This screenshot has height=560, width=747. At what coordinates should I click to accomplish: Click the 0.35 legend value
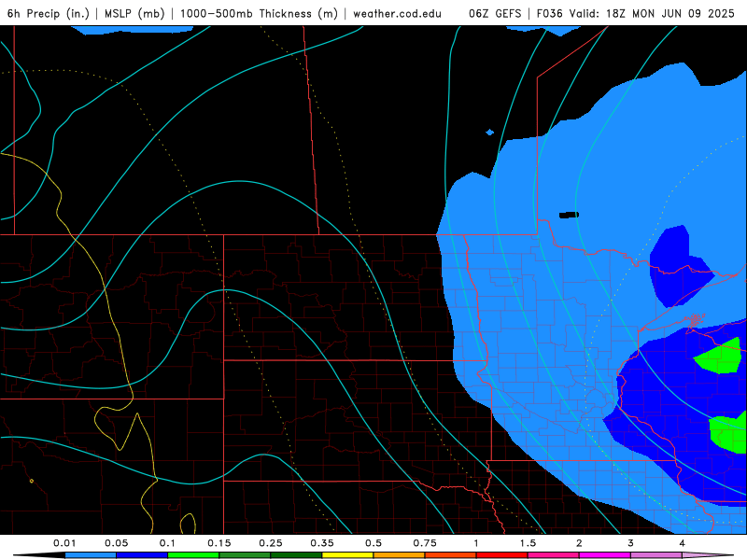322,543
